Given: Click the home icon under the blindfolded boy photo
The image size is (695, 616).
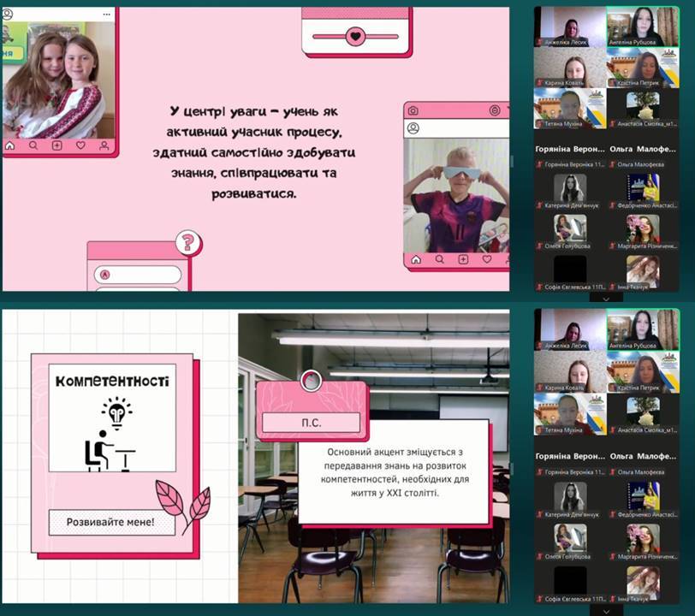Looking at the screenshot, I should click(416, 259).
